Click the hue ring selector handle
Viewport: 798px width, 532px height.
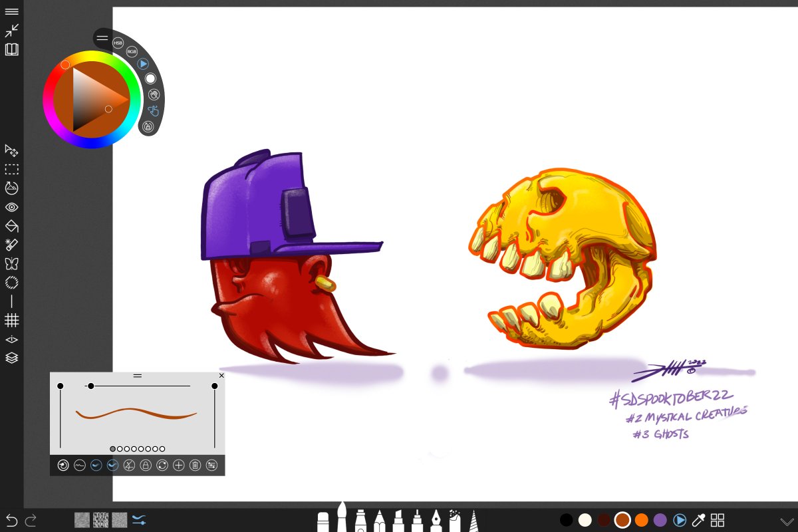pos(65,65)
